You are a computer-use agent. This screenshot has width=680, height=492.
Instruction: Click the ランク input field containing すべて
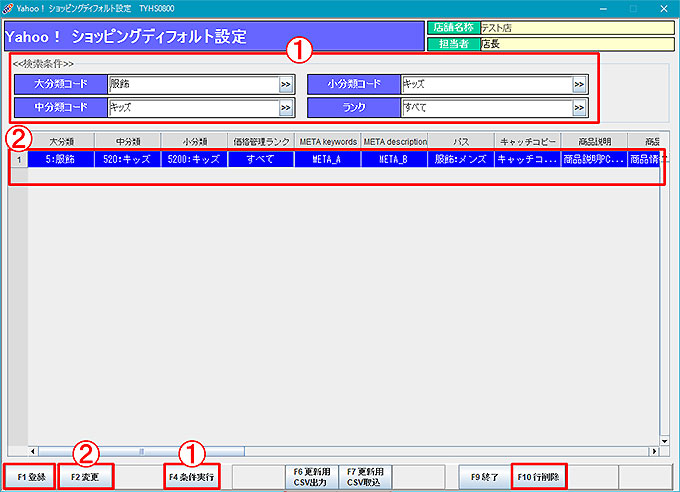pyautogui.click(x=487, y=108)
